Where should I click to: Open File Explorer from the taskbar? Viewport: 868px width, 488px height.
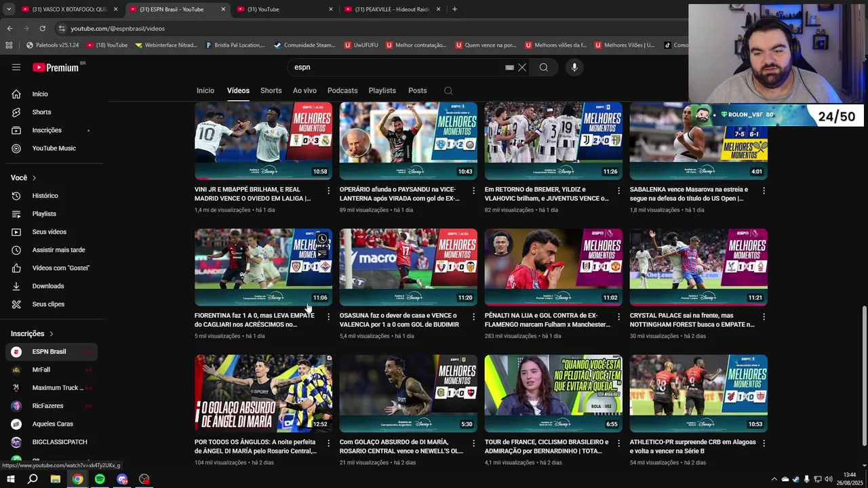pyautogui.click(x=56, y=479)
